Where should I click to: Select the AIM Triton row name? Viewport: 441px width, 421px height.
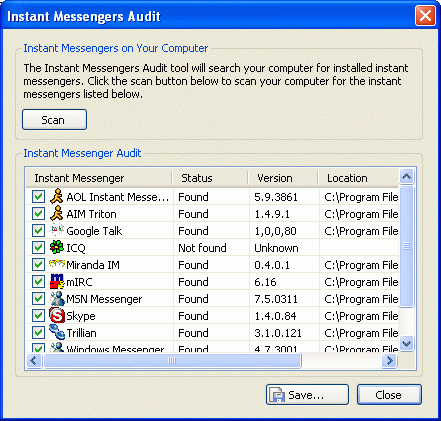(x=91, y=214)
